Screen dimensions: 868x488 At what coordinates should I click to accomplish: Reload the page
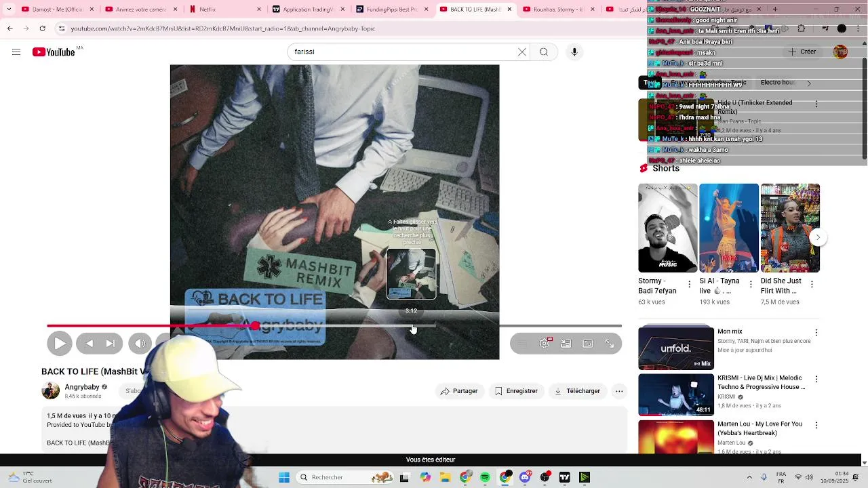43,28
